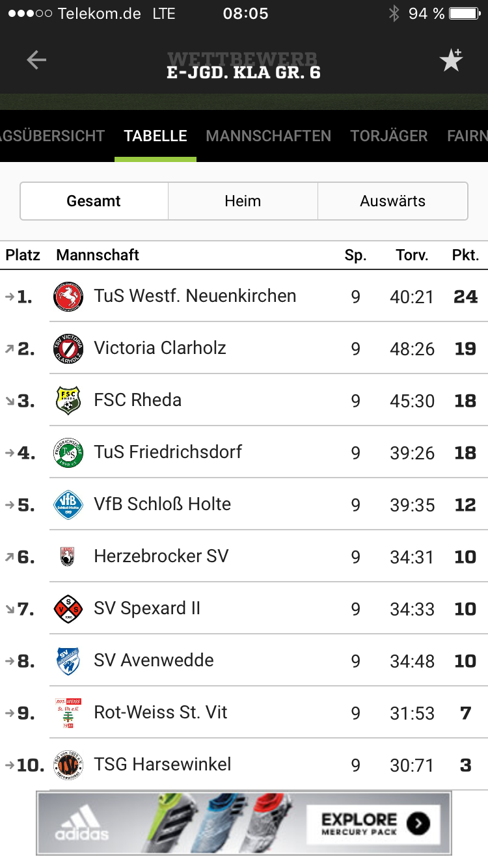Open the Torjäger tab

pyautogui.click(x=388, y=136)
